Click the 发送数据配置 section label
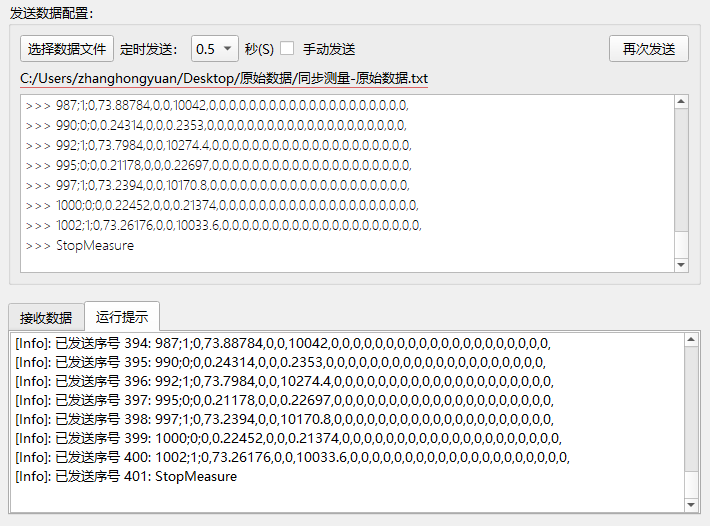710x526 pixels. 51,13
